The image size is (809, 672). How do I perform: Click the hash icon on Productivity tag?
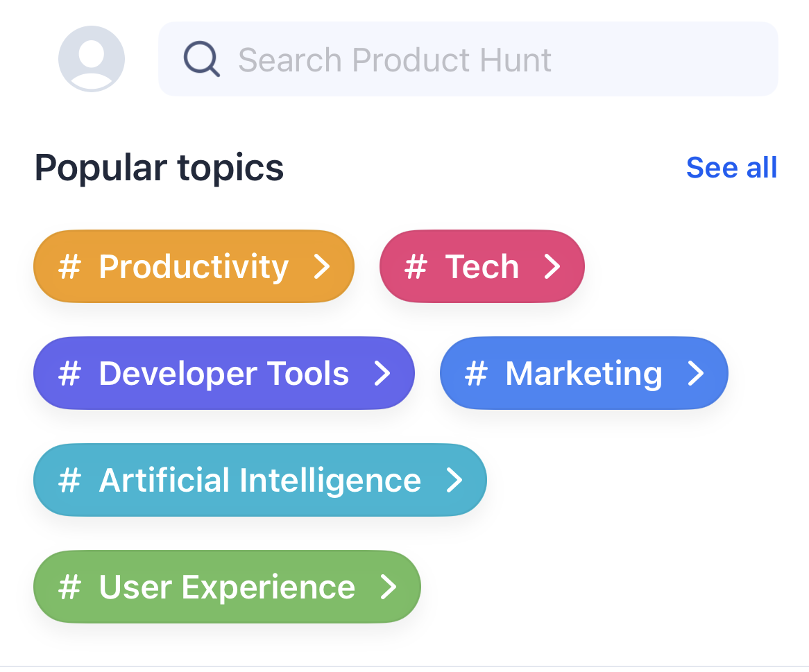pos(69,267)
